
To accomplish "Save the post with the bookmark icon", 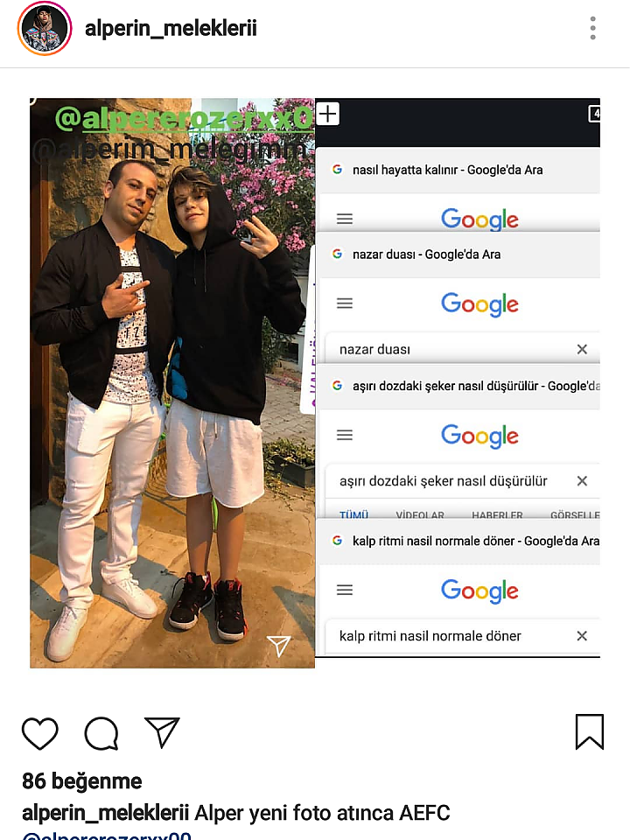I will coord(589,731).
